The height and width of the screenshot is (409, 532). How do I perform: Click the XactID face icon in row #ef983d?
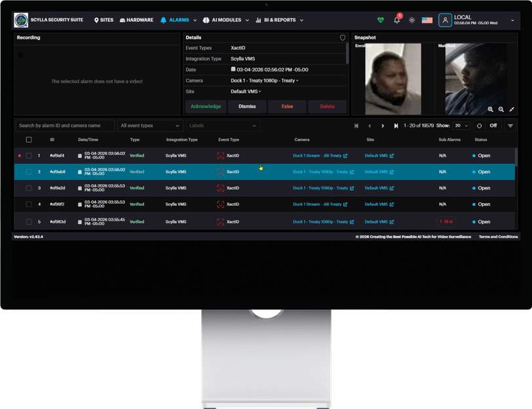pos(221,222)
